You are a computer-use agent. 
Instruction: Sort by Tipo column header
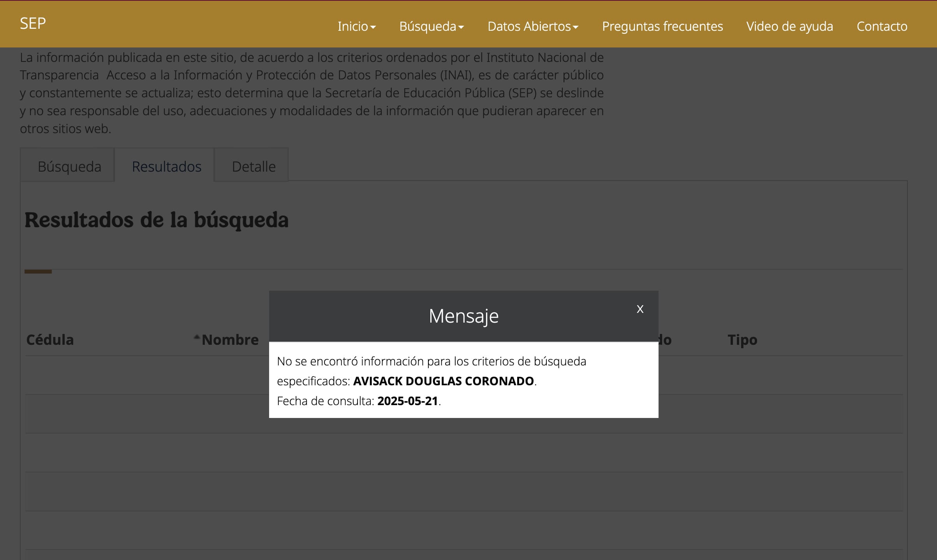pos(742,340)
